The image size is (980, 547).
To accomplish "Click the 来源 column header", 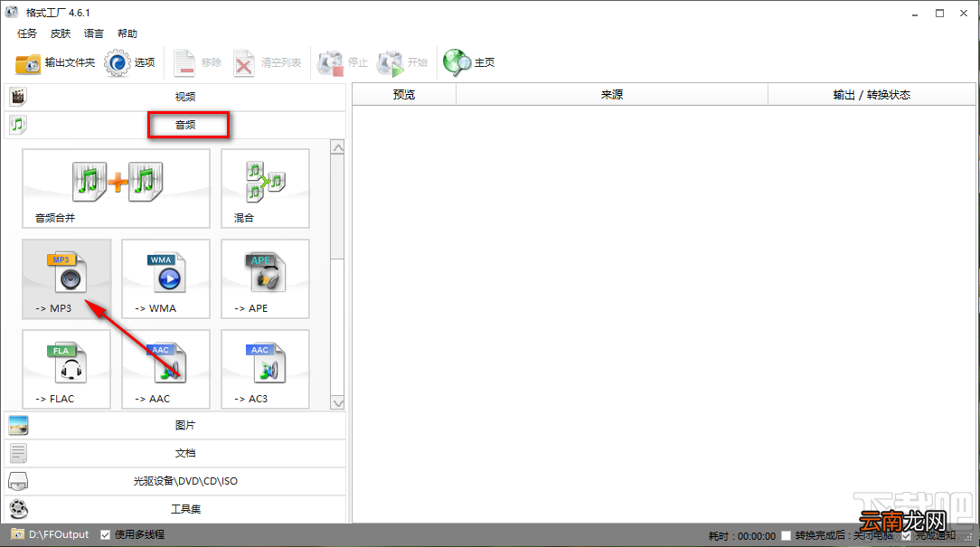I will 612,94.
